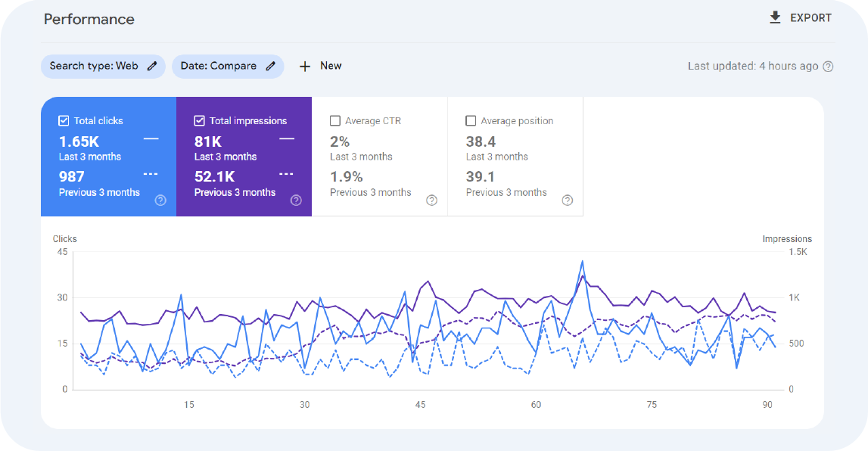The width and height of the screenshot is (868, 451).
Task: Uncheck the Total clicks checkbox
Action: [64, 120]
